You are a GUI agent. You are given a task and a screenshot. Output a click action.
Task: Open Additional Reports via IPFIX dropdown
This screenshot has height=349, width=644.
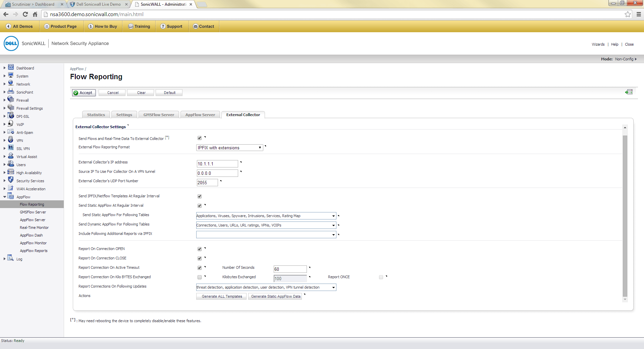click(266, 235)
